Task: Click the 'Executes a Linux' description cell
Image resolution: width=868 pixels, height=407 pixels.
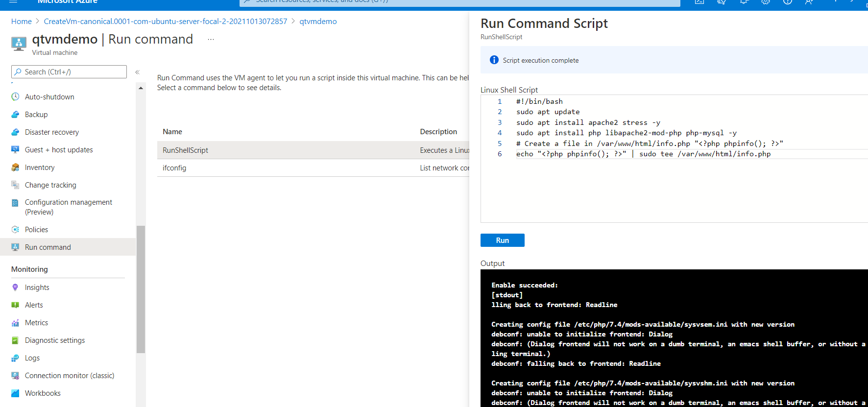Action: (x=444, y=150)
